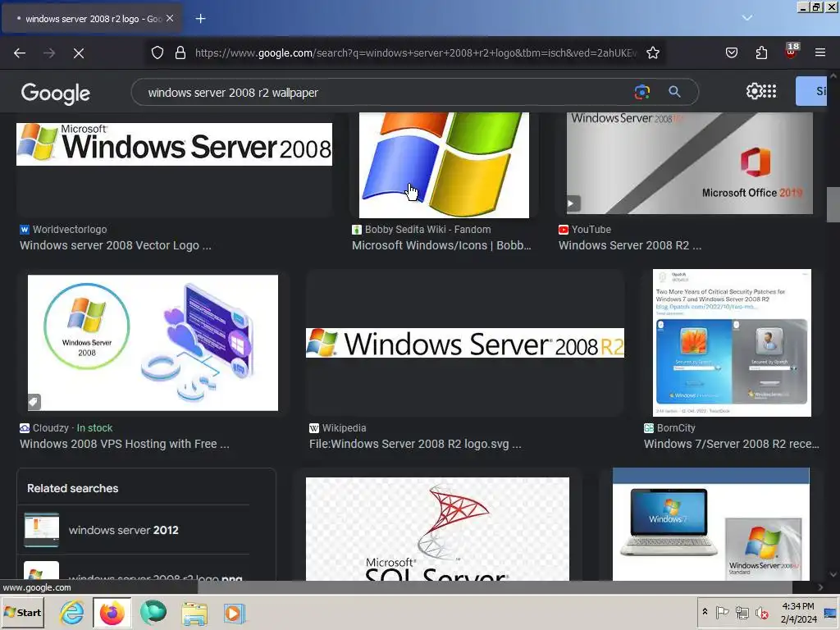Screen dimensions: 840x630
Task: Open the Windows Start menu
Action: (22, 612)
